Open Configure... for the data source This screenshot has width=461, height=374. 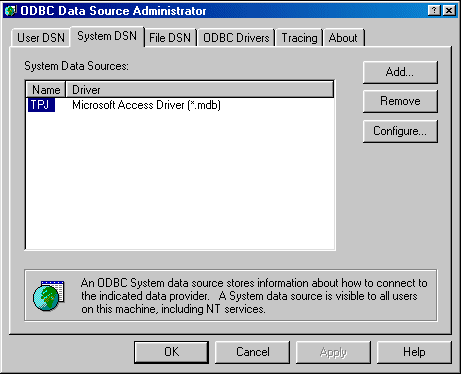pos(400,131)
